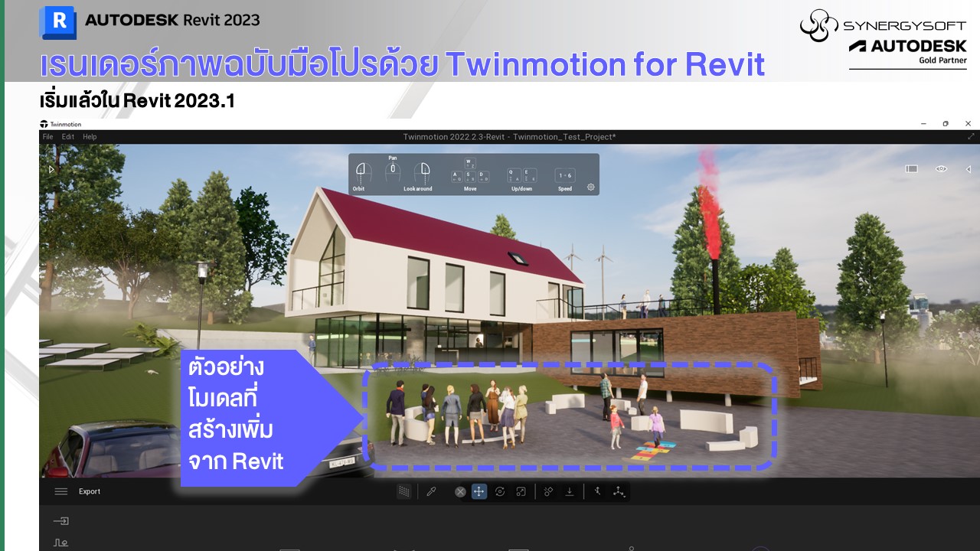Expand the left panel with play arrow
This screenshot has width=980, height=551.
pyautogui.click(x=51, y=169)
